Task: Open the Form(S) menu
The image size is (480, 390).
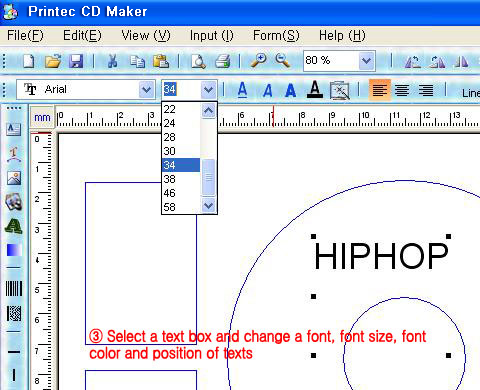Action: coord(276,35)
